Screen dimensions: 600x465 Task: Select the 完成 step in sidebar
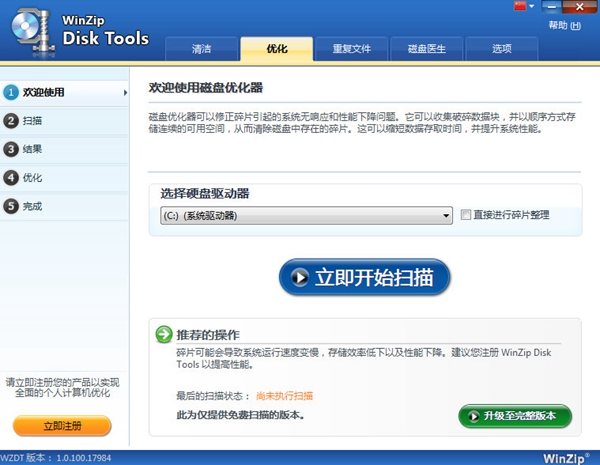coord(64,206)
